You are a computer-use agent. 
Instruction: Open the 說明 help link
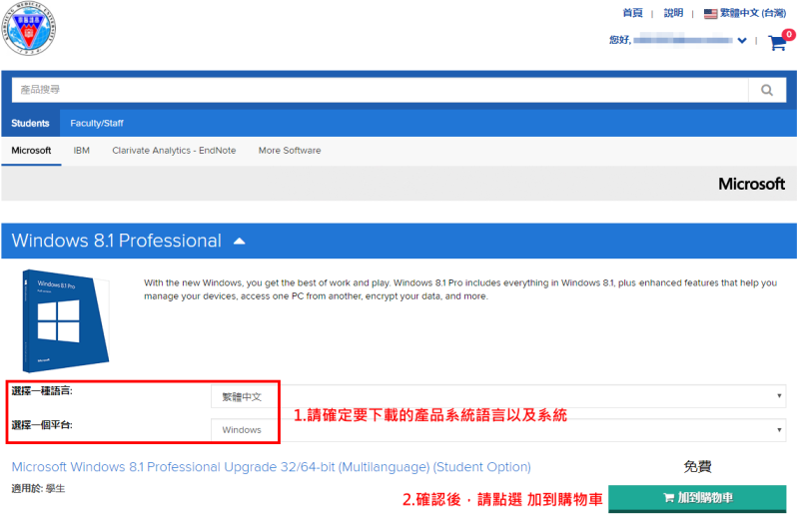[x=673, y=13]
